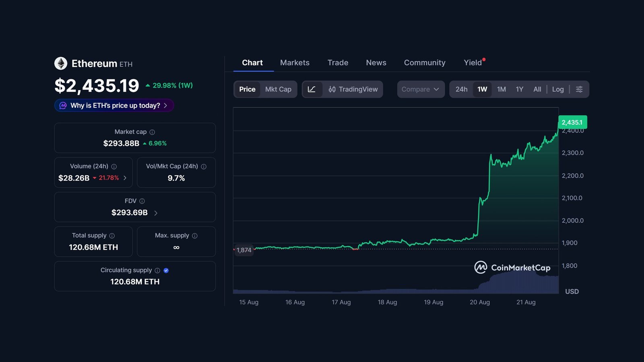
Task: Toggle Log scale on chart
Action: point(558,89)
